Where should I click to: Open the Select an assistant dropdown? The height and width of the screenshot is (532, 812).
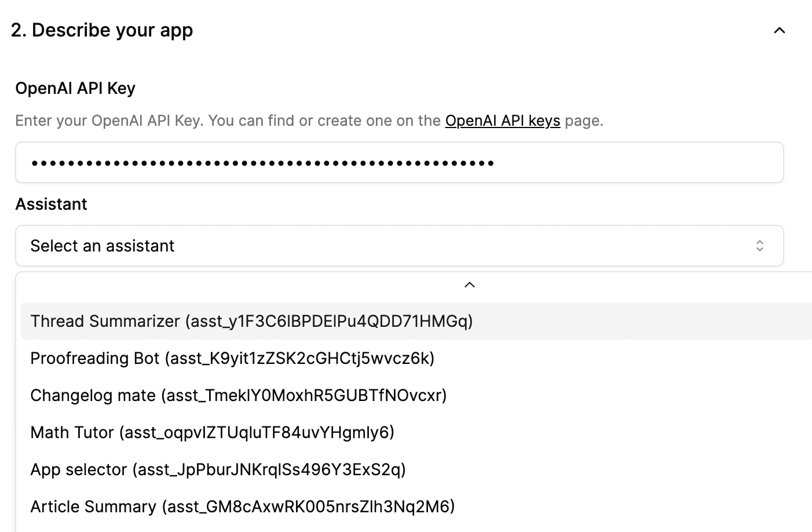[399, 246]
